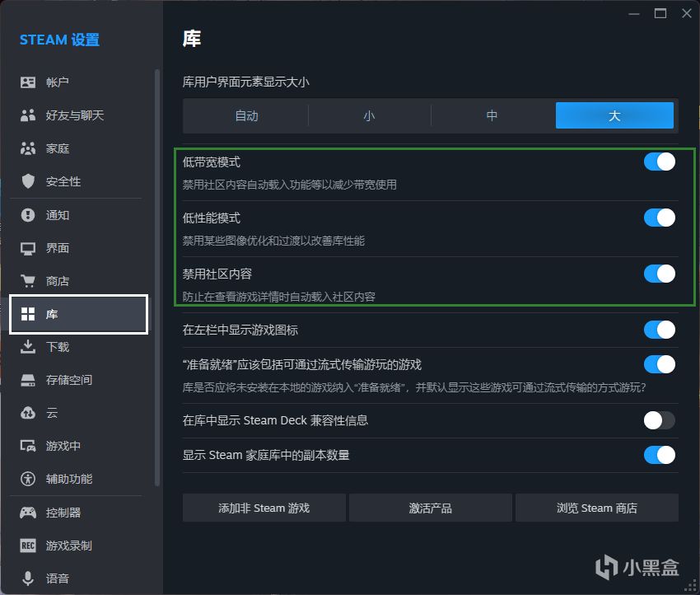
Task: Click the 下载 download arrow icon
Action: 28,347
